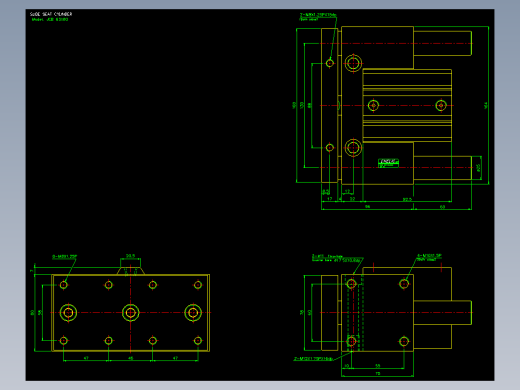Click the ø25 rod diameter dimension
Screen dimensions: 520x390
478,168
